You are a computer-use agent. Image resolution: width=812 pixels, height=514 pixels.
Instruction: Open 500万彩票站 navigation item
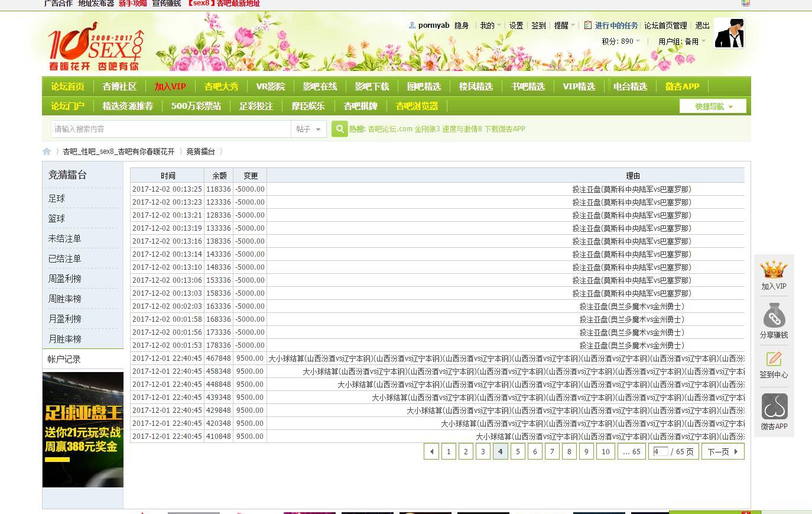[196, 106]
